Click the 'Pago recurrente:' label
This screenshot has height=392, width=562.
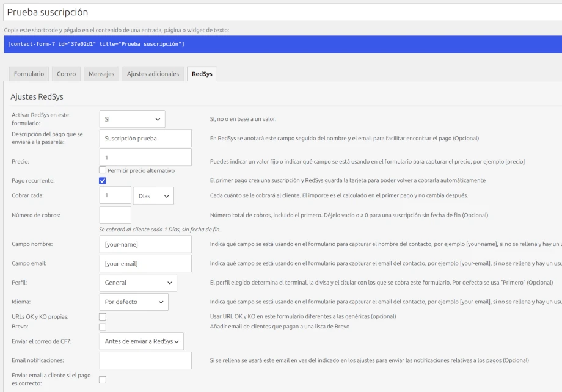[34, 181]
